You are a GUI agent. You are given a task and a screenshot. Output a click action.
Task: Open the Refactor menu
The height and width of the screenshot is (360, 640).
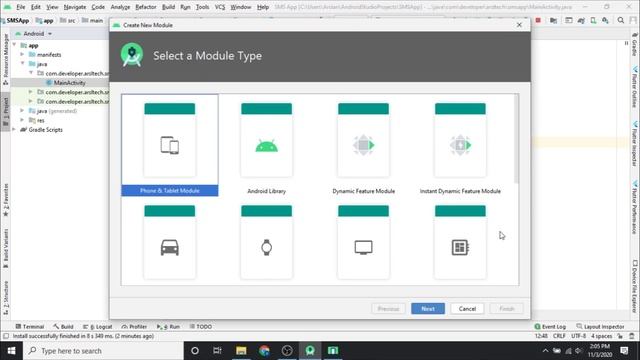coord(146,7)
